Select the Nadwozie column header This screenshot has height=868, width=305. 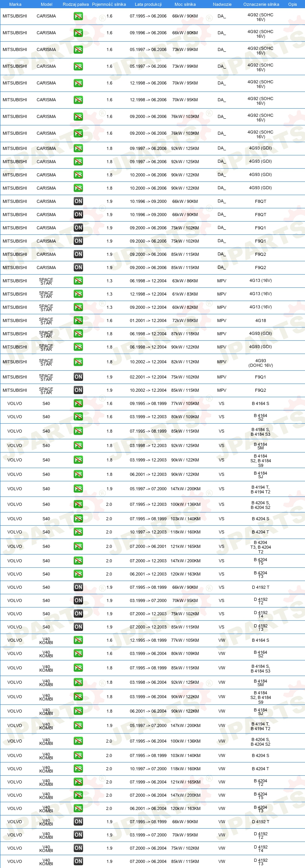coord(222,4)
